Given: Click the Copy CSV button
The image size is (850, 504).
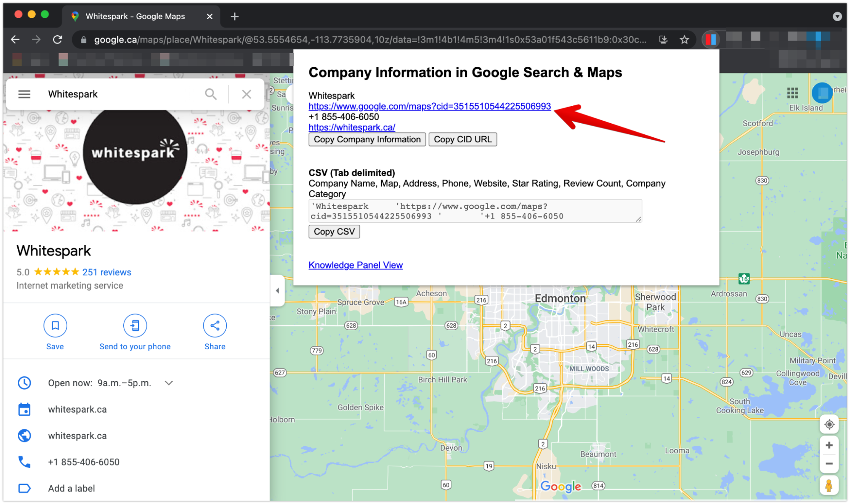Looking at the screenshot, I should coord(334,232).
